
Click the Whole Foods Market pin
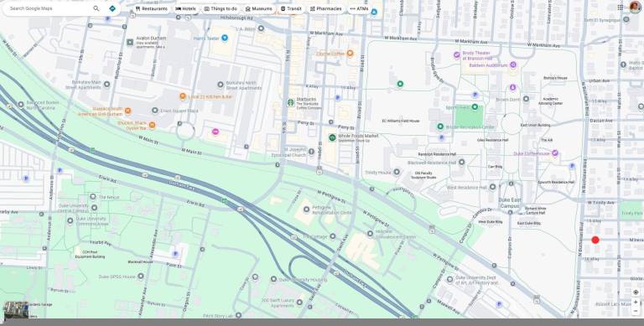[332, 137]
